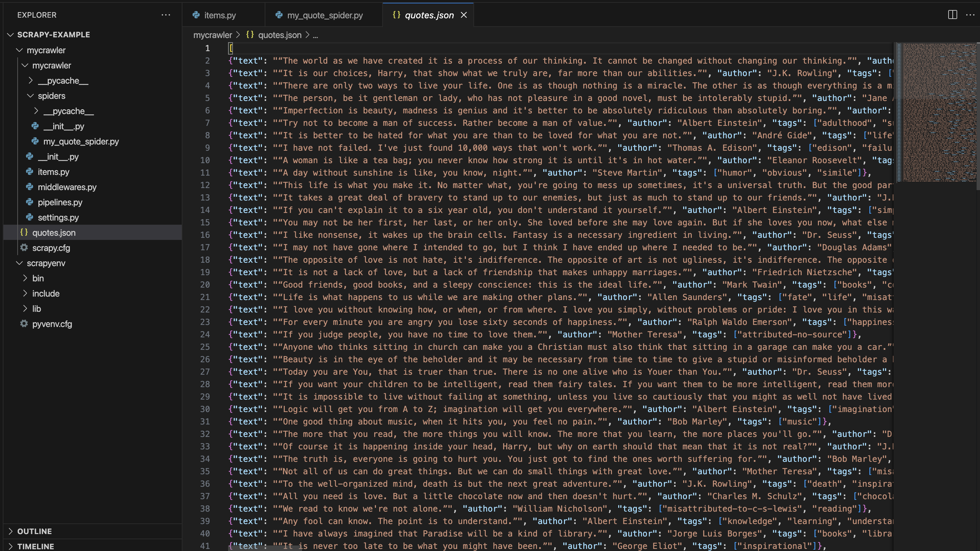Image resolution: width=980 pixels, height=551 pixels.
Task: Click Python icon beside settings.py
Action: (29, 217)
